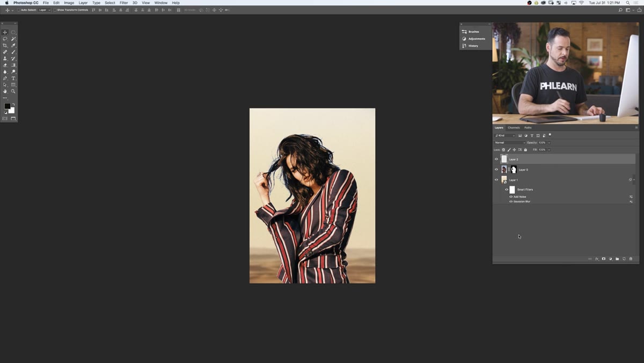Select the Rectangle shape tool

coord(13,85)
